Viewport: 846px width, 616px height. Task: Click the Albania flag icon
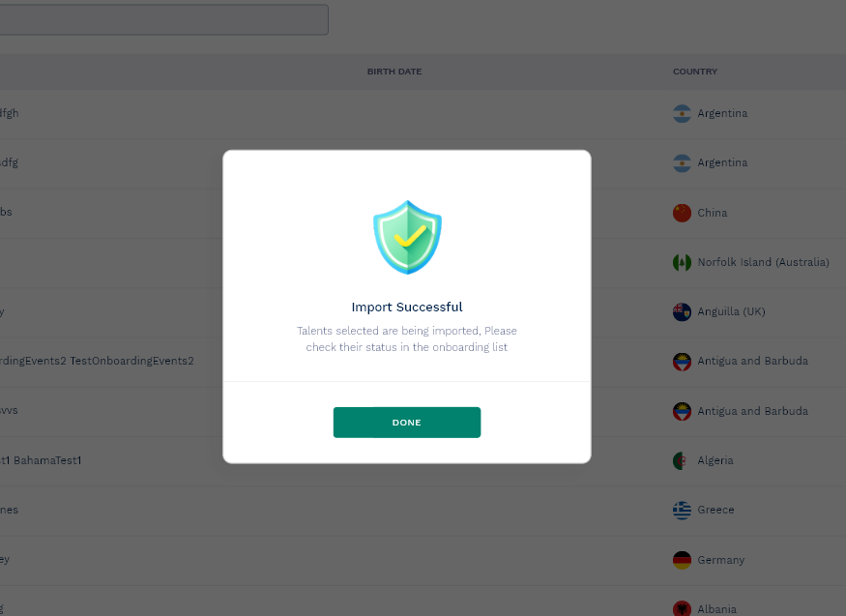point(683,609)
